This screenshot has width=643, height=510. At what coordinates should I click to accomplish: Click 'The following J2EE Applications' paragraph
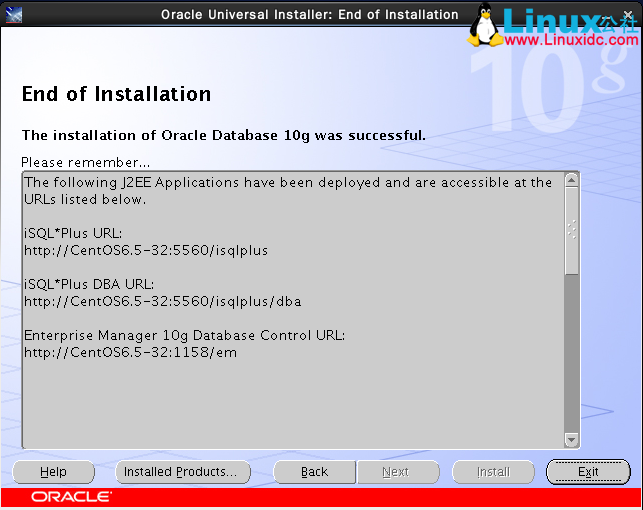point(288,191)
